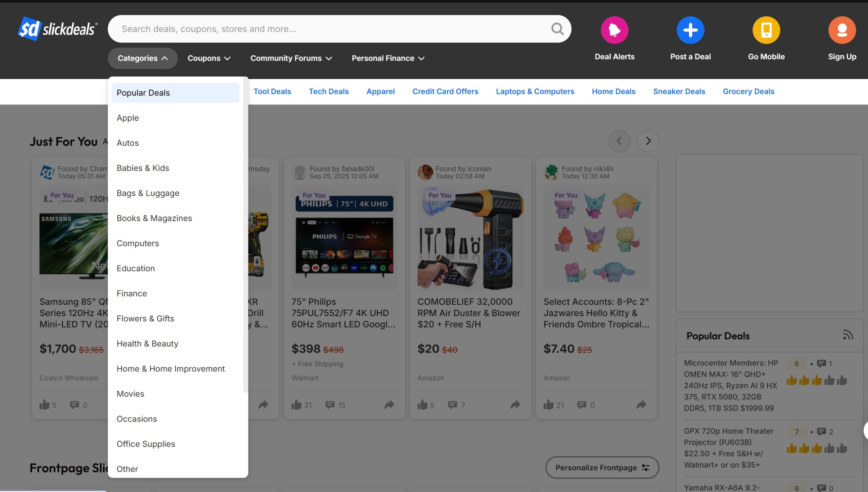Click fahadk00l's user avatar

coord(299,172)
